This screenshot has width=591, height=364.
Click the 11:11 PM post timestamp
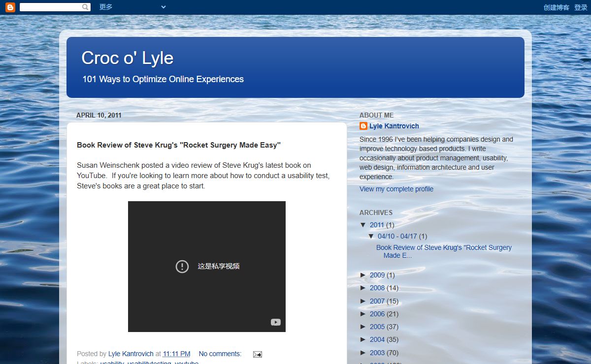click(176, 354)
